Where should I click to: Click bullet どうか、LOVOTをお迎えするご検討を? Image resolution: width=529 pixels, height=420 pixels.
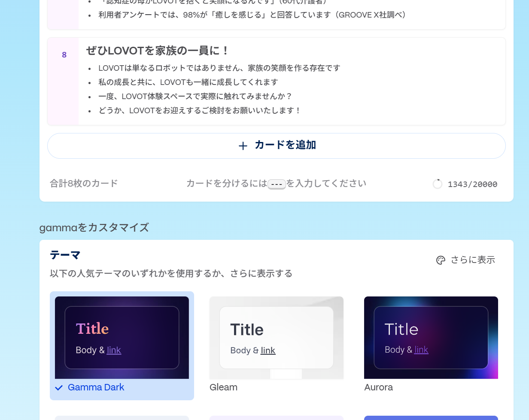click(200, 111)
